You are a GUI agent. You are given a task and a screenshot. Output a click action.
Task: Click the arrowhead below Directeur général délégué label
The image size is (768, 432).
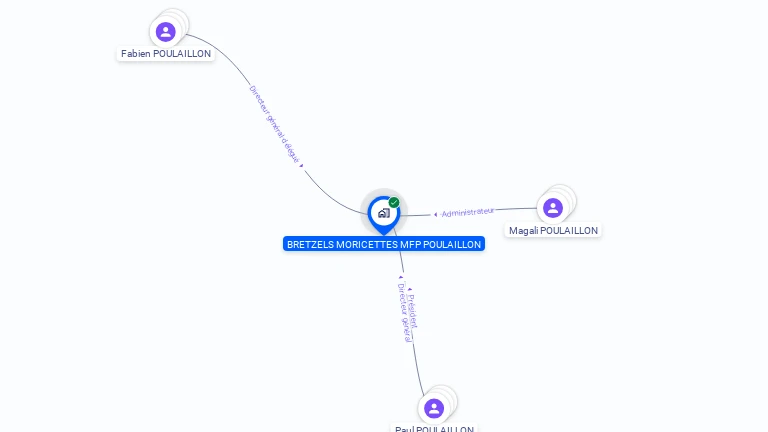point(301,166)
